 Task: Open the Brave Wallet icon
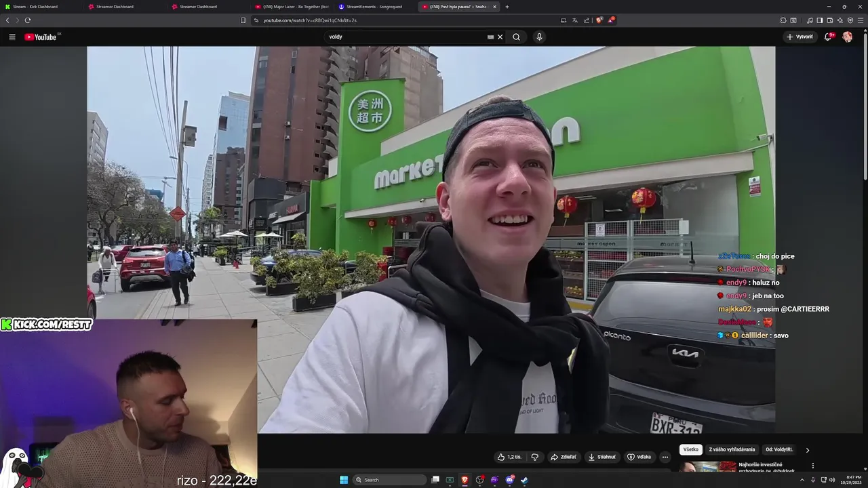coord(830,20)
